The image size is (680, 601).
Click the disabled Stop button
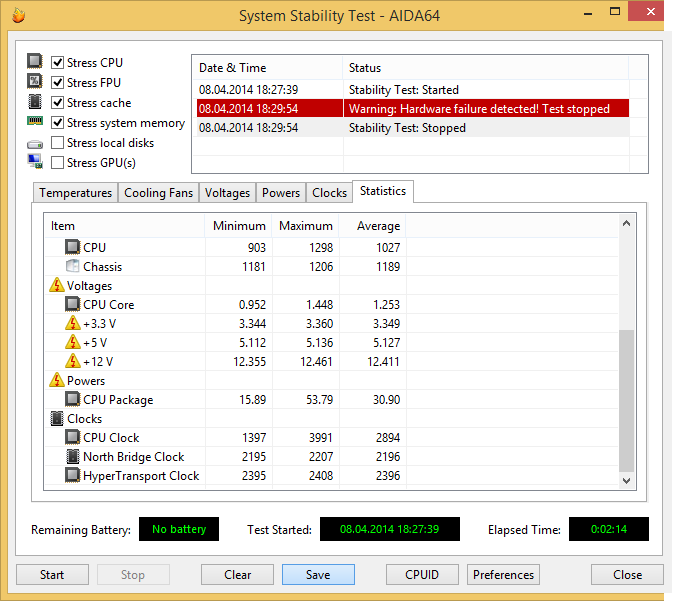(133, 575)
